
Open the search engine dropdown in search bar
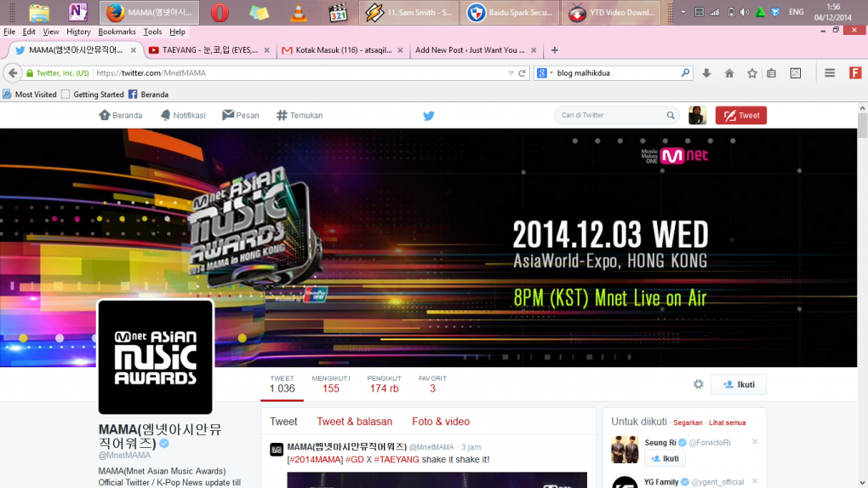click(544, 73)
